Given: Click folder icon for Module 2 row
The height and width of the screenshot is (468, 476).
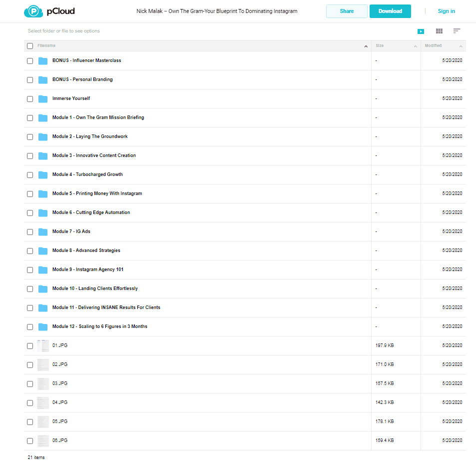Looking at the screenshot, I should [43, 137].
